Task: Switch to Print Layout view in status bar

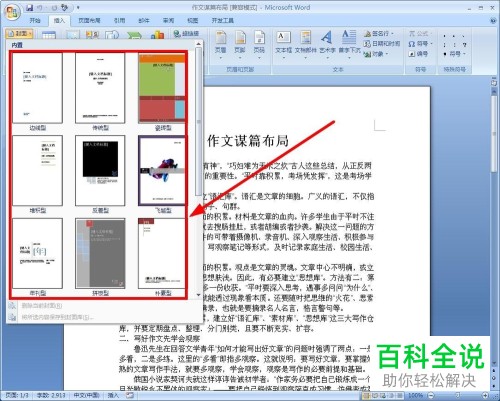Action: (367, 396)
